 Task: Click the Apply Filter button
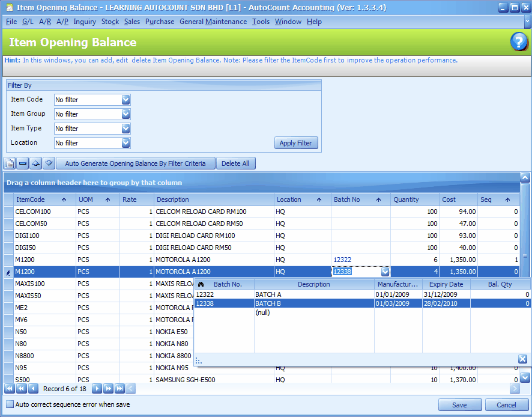pyautogui.click(x=296, y=143)
